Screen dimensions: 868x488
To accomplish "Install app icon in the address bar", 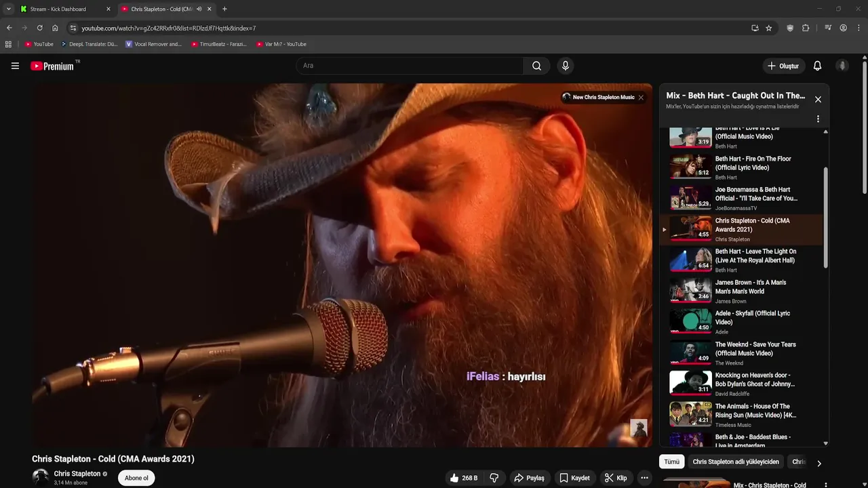I will (755, 28).
